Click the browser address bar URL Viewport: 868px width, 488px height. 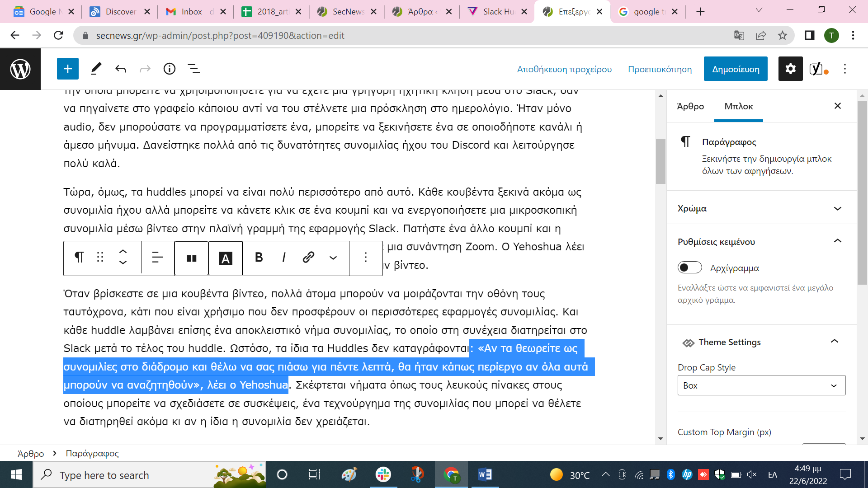click(220, 35)
